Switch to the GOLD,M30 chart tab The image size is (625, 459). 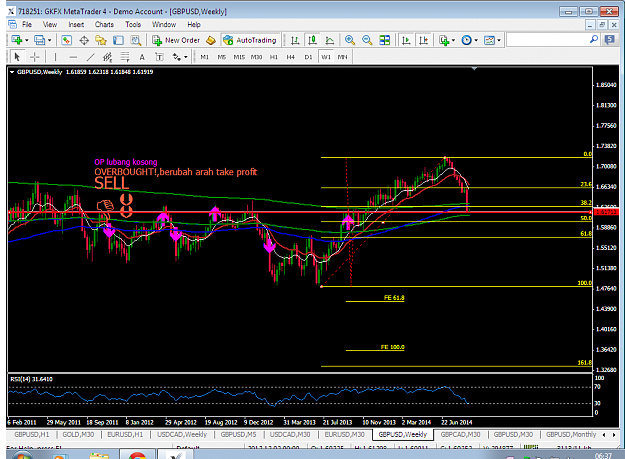[x=78, y=434]
